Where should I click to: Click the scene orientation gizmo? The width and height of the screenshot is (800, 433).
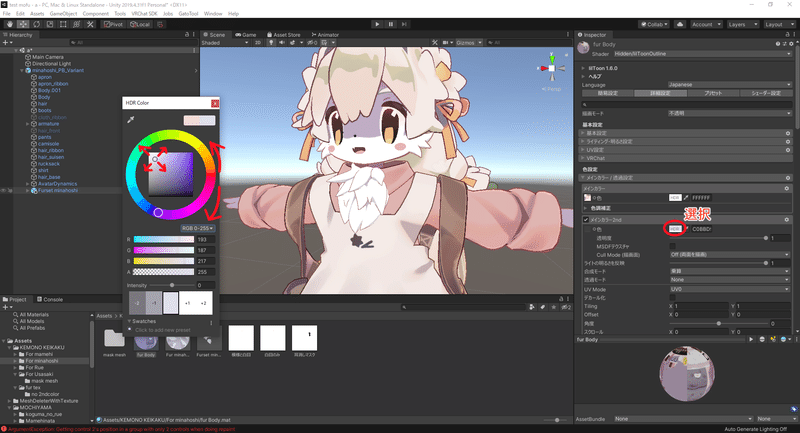552,68
